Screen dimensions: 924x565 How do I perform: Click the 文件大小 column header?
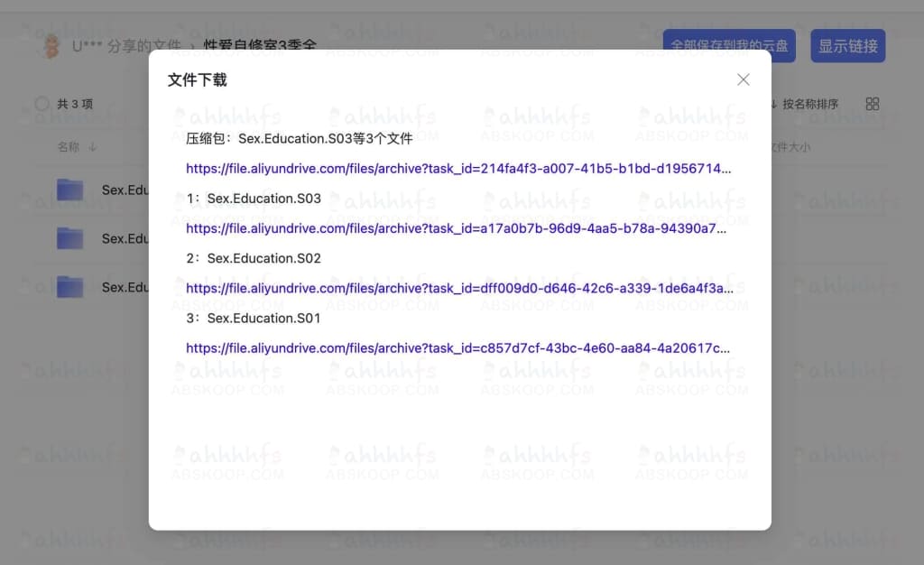click(790, 147)
